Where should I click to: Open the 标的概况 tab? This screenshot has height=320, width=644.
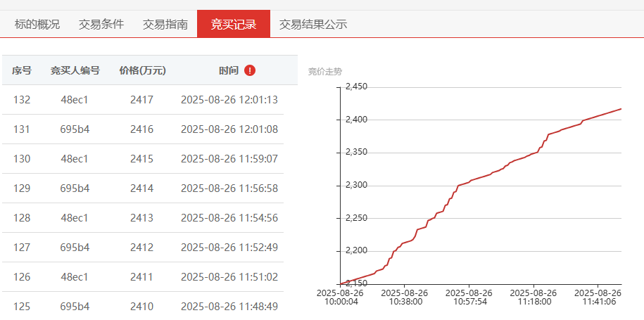pos(37,24)
